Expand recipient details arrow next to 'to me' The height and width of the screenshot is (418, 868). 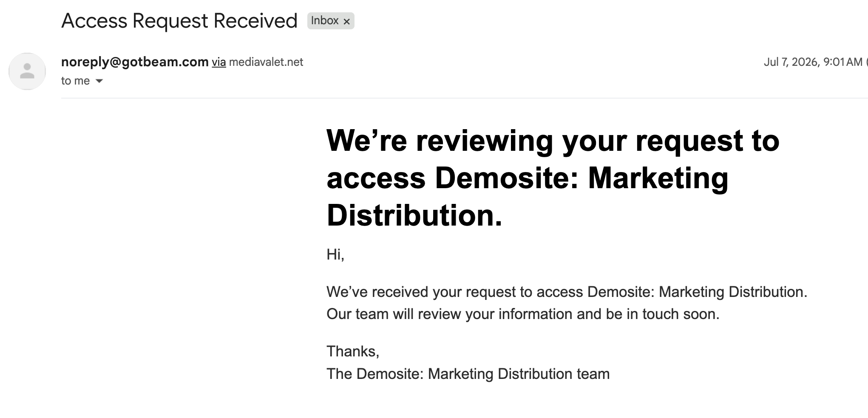[x=99, y=81]
